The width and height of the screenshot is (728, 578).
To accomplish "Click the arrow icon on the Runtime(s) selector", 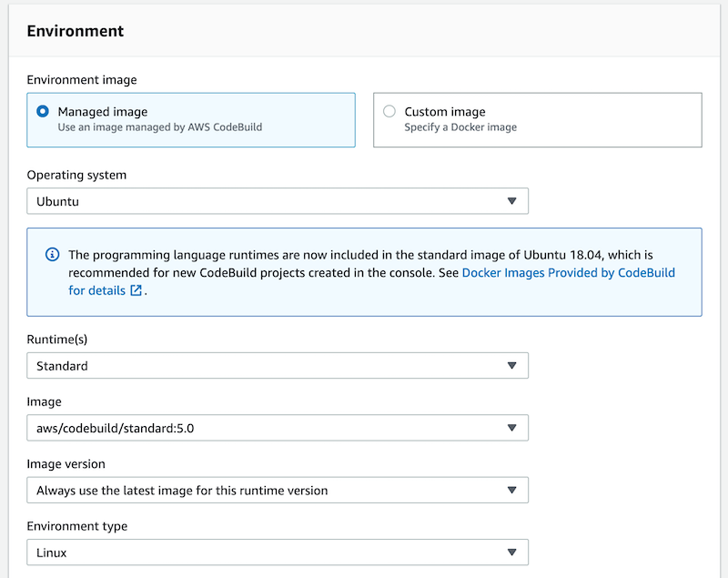I will pyautogui.click(x=511, y=366).
